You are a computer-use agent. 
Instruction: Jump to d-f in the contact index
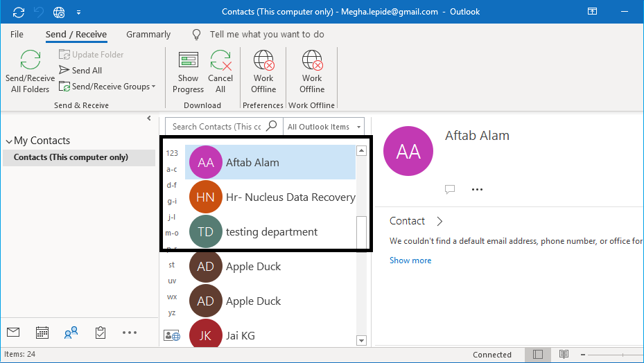coord(172,185)
